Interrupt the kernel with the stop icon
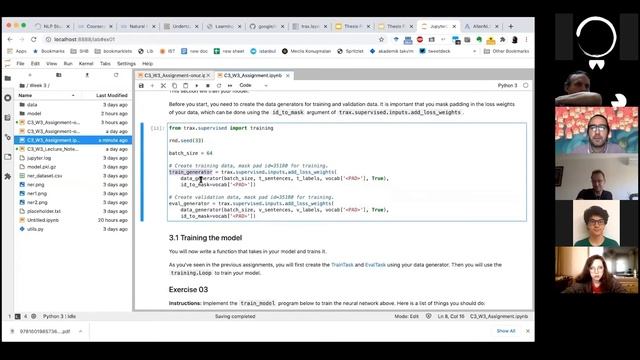 (208, 86)
